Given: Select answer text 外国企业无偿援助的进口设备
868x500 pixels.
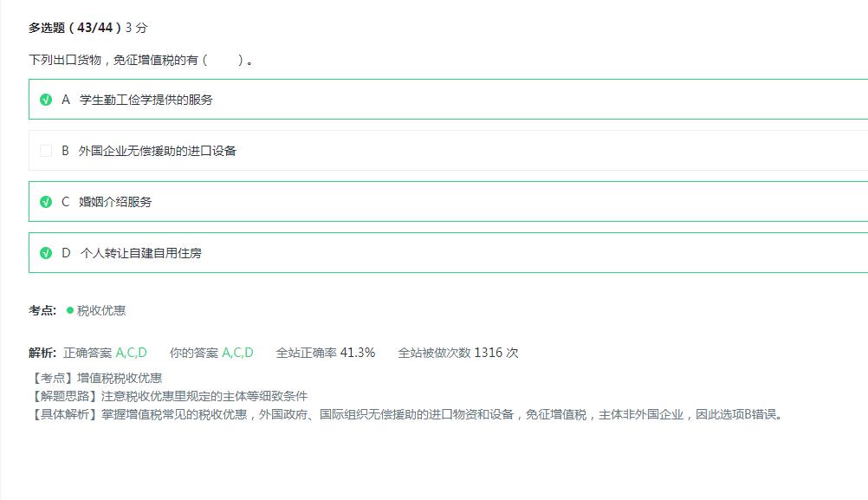Looking at the screenshot, I should point(157,151).
